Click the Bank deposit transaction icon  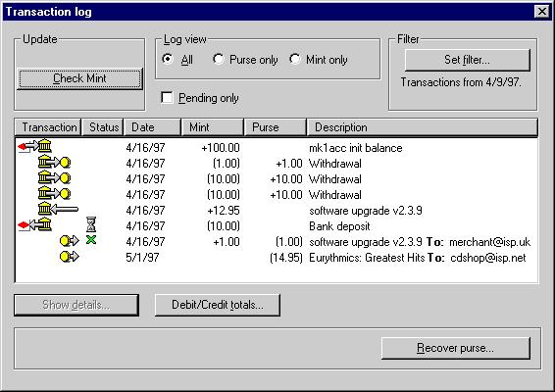(34, 224)
